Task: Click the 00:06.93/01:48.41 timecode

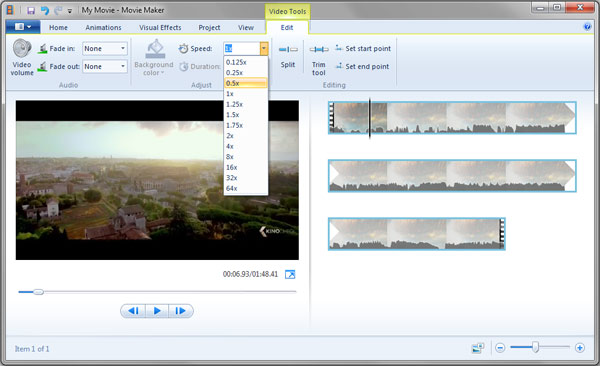Action: pyautogui.click(x=250, y=274)
